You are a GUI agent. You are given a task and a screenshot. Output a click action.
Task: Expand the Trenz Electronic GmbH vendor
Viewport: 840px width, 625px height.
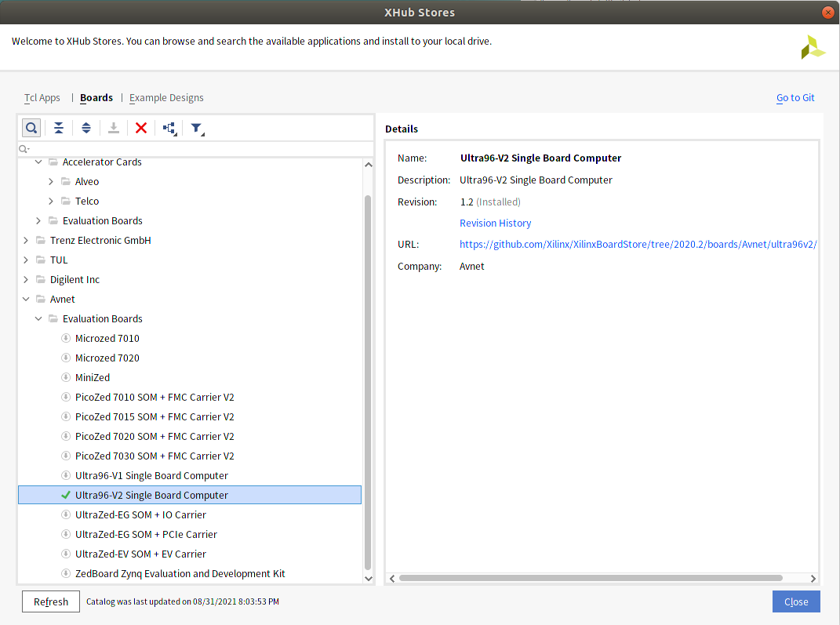pyautogui.click(x=26, y=241)
